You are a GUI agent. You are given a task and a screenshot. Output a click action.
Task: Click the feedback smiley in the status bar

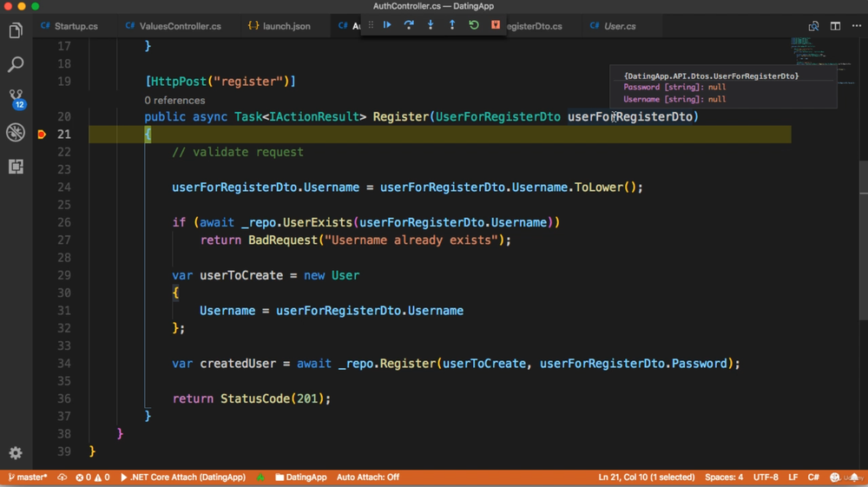point(834,477)
